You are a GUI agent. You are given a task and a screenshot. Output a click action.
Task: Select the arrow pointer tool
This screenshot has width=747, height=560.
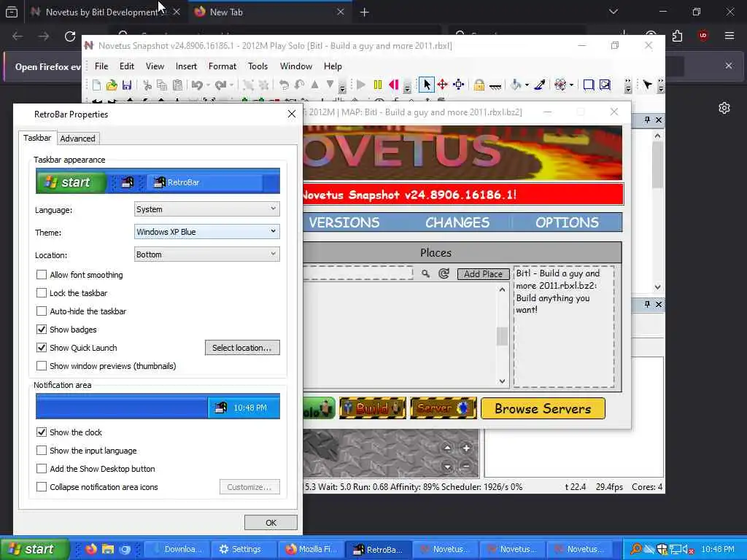click(427, 85)
